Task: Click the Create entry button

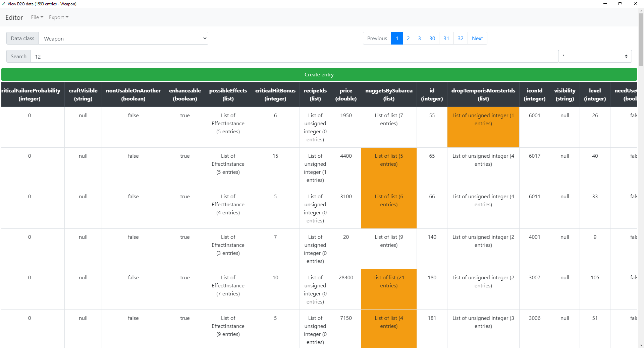Action: [319, 74]
